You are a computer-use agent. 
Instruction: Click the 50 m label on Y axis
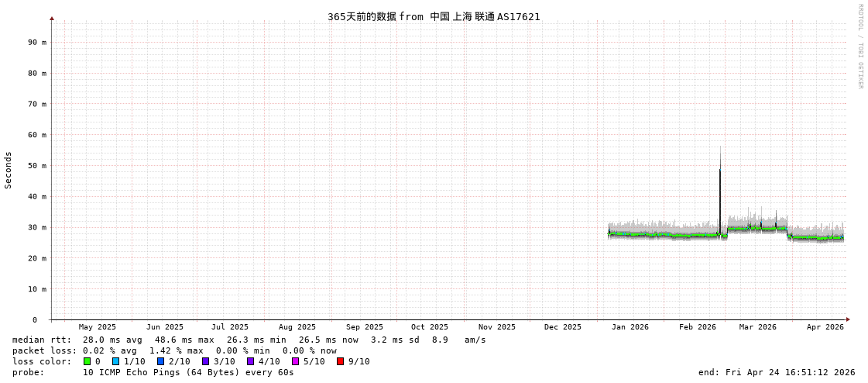tap(37, 166)
